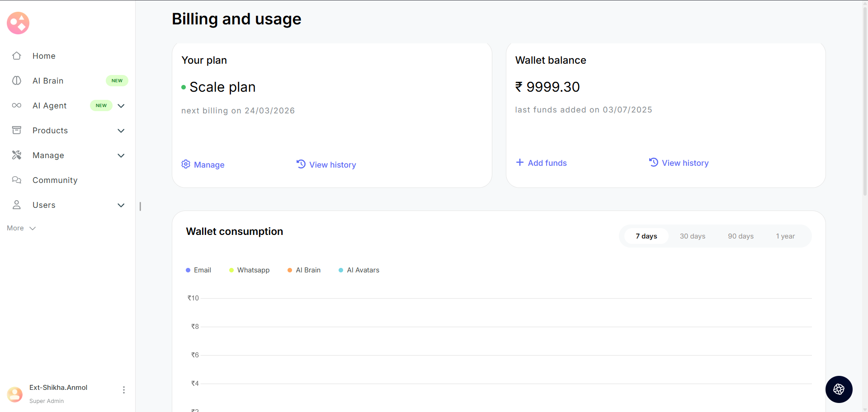This screenshot has height=412, width=868.
Task: Click the Home icon in sidebar
Action: pos(17,56)
